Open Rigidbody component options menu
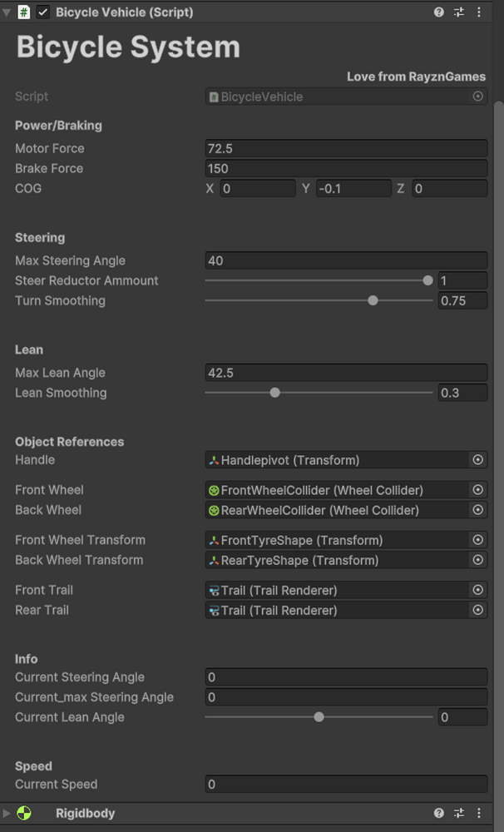The height and width of the screenshot is (832, 504). point(479,813)
